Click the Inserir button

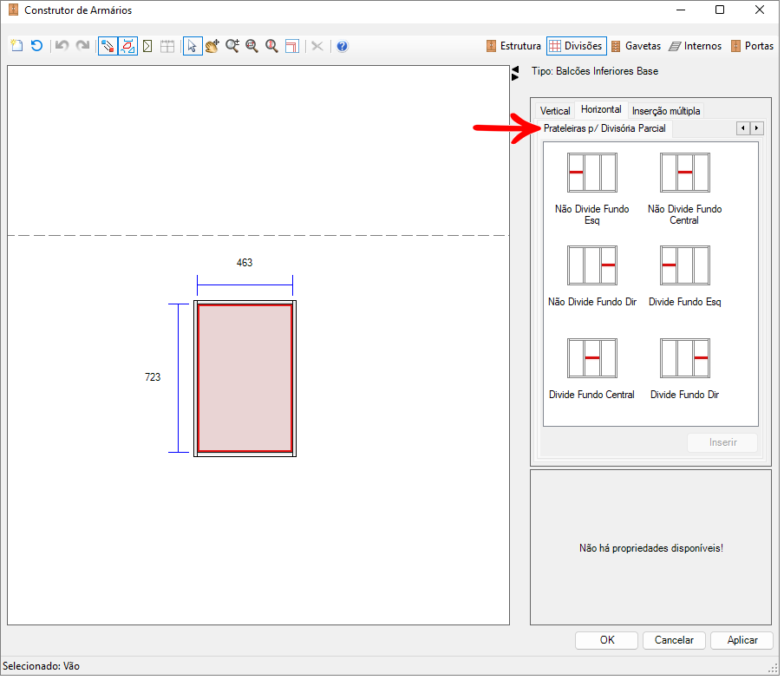[722, 443]
